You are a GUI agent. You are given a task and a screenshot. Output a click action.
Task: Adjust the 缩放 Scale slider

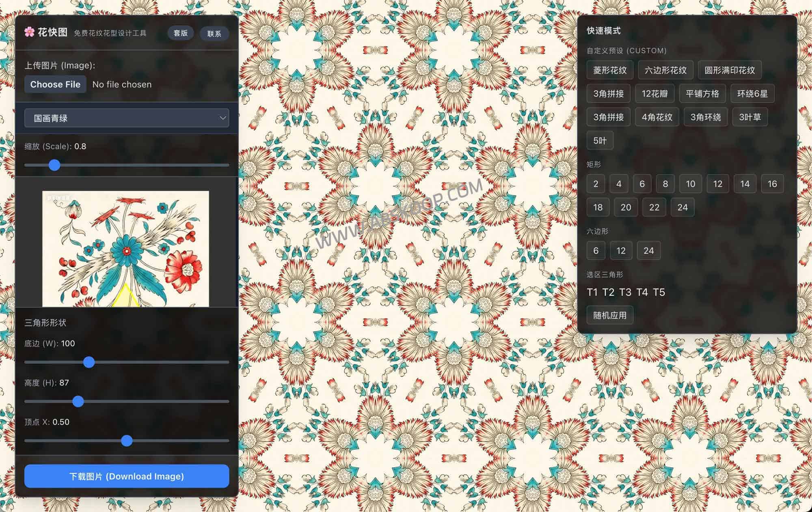[x=54, y=165]
